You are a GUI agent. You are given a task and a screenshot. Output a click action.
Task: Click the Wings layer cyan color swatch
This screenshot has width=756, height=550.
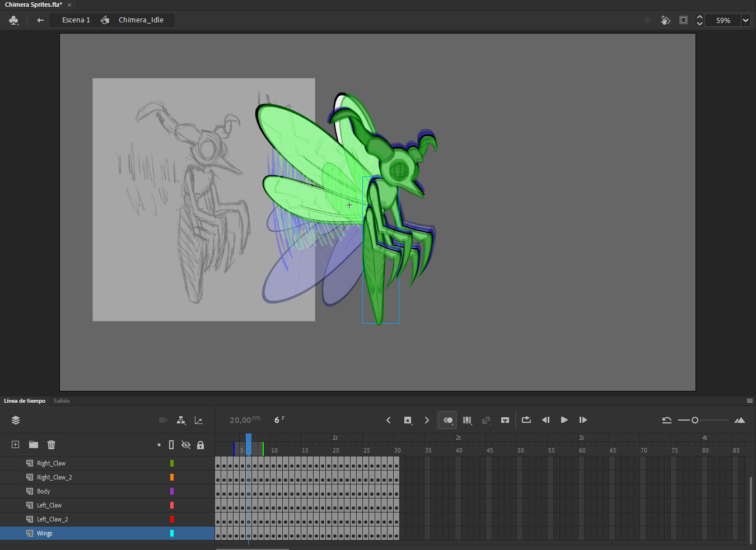point(172,533)
